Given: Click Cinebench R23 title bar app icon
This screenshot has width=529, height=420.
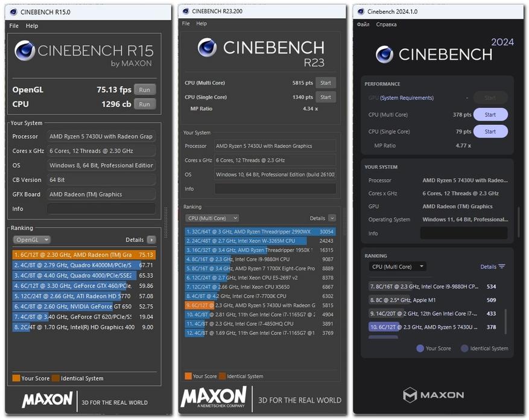Looking at the screenshot, I should [186, 11].
